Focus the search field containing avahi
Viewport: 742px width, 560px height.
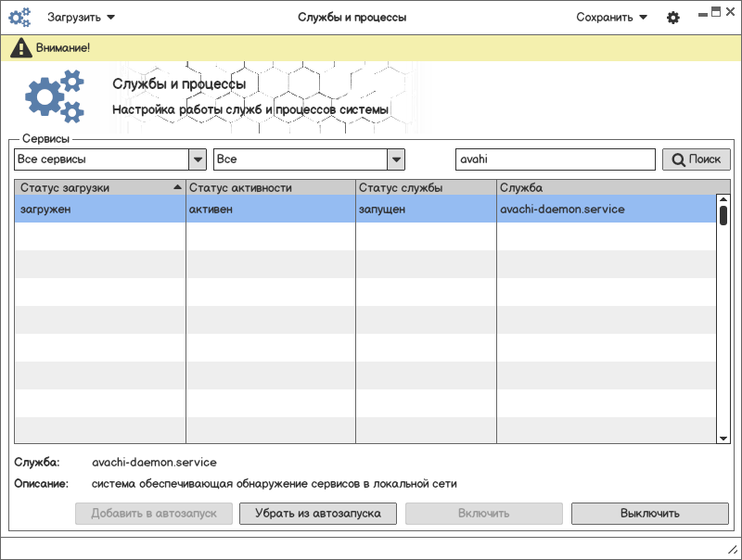(555, 159)
